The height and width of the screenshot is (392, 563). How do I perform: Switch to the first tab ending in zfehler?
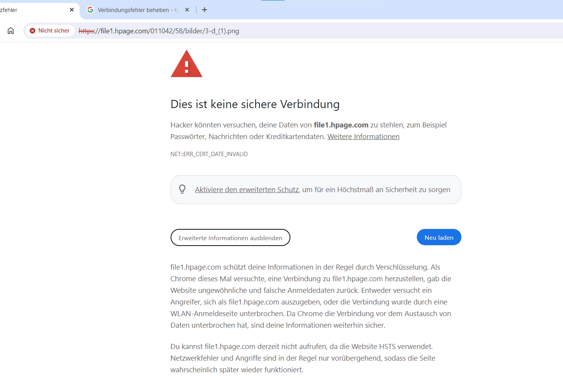coord(34,10)
